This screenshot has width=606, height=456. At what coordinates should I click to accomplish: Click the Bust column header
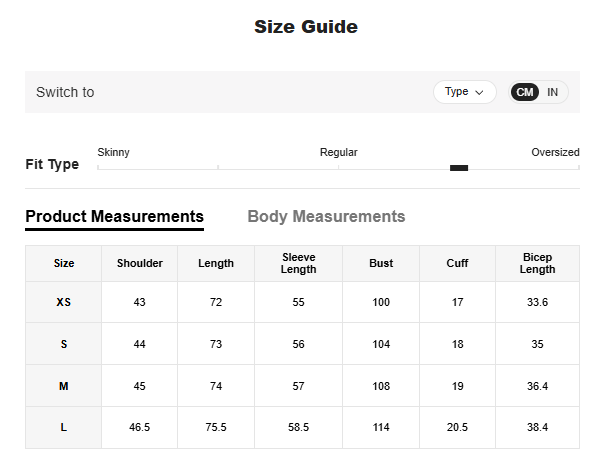point(380,264)
